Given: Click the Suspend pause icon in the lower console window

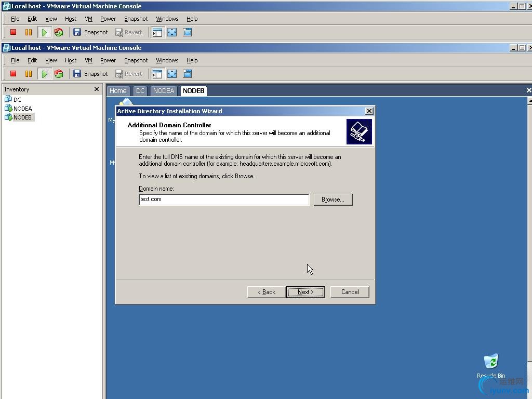Looking at the screenshot, I should [x=29, y=74].
